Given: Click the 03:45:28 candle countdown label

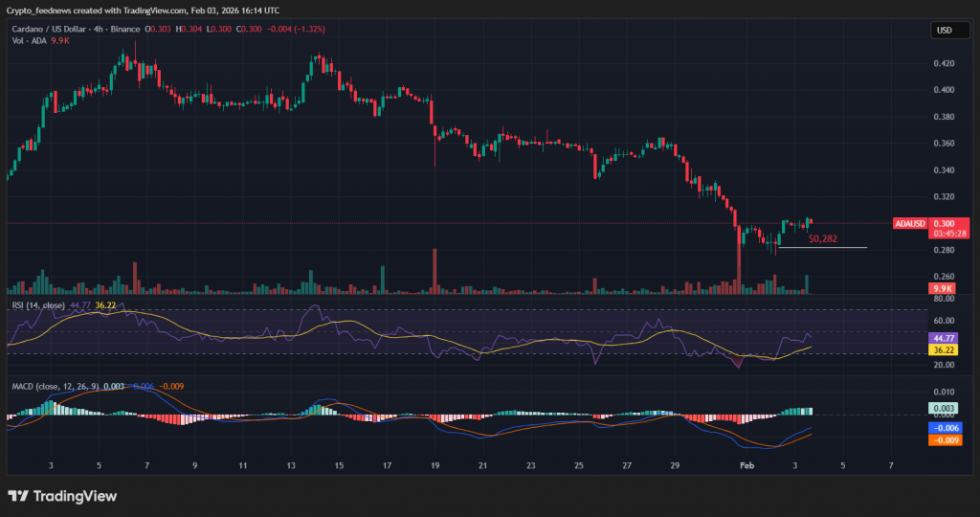Looking at the screenshot, I should [x=949, y=234].
